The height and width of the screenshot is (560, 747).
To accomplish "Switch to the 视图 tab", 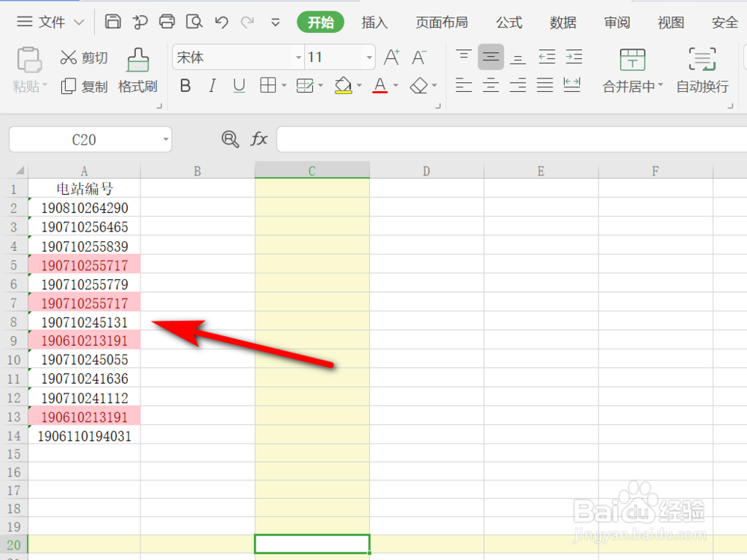I will pyautogui.click(x=671, y=22).
